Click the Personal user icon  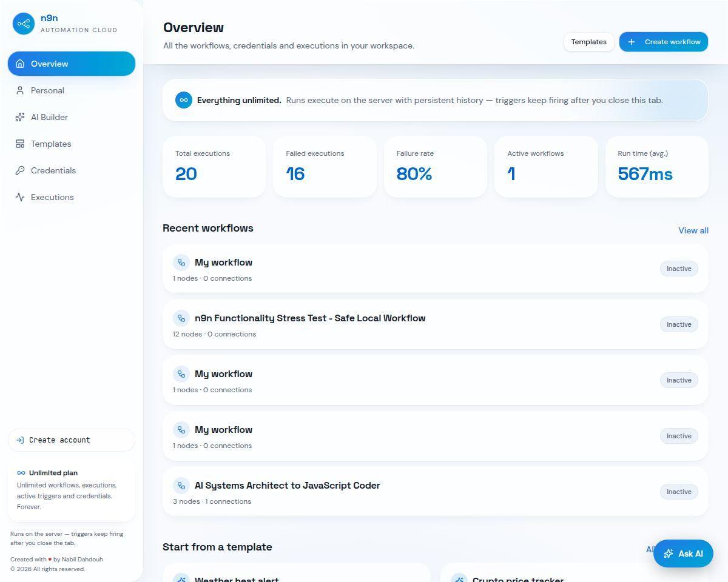(20, 90)
